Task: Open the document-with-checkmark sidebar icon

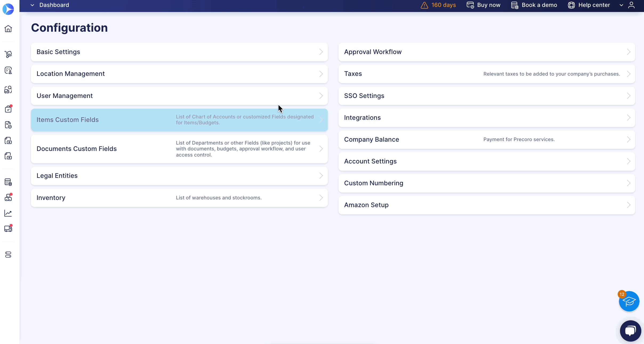Action: [x=8, y=125]
